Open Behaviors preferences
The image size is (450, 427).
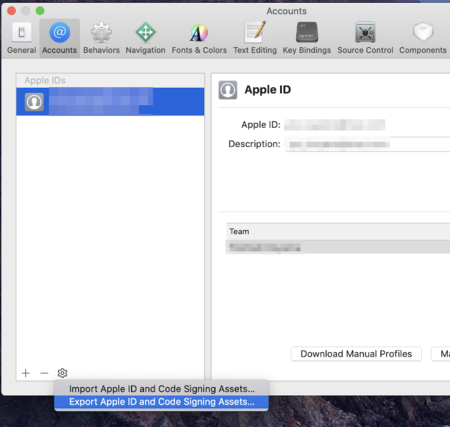[x=101, y=38]
